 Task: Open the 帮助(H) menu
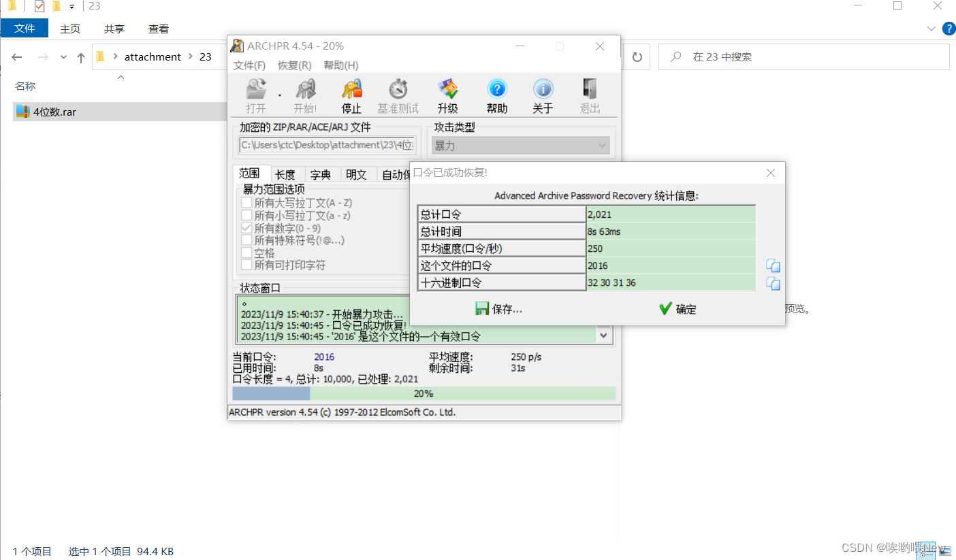click(x=341, y=65)
